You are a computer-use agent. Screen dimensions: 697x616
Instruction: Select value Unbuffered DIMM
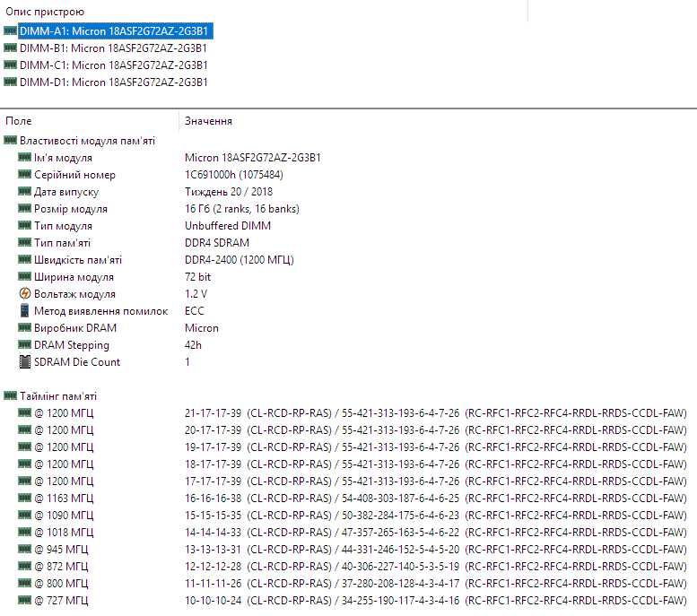click(228, 226)
